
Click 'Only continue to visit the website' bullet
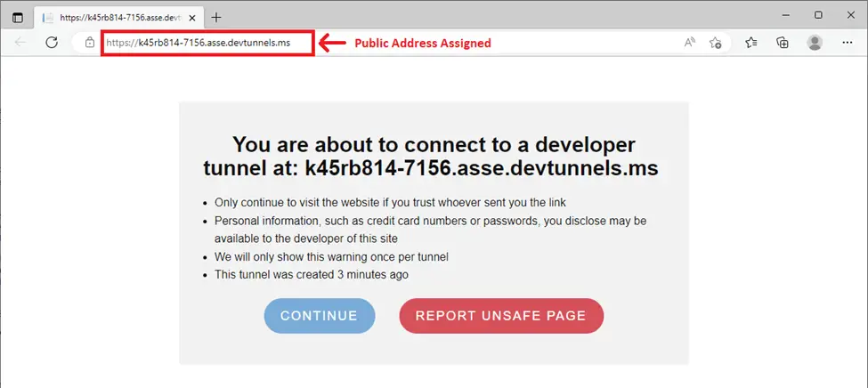391,202
